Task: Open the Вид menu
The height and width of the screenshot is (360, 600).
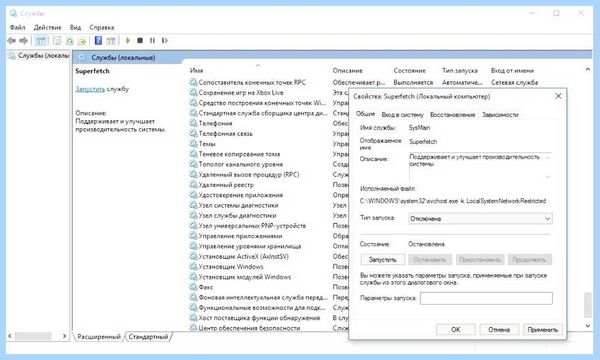Action: [x=75, y=28]
